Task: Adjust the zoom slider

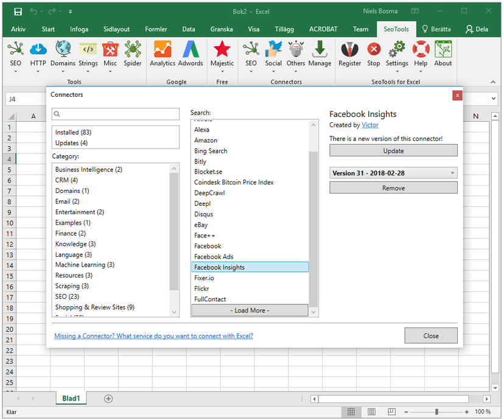Action: point(436,411)
